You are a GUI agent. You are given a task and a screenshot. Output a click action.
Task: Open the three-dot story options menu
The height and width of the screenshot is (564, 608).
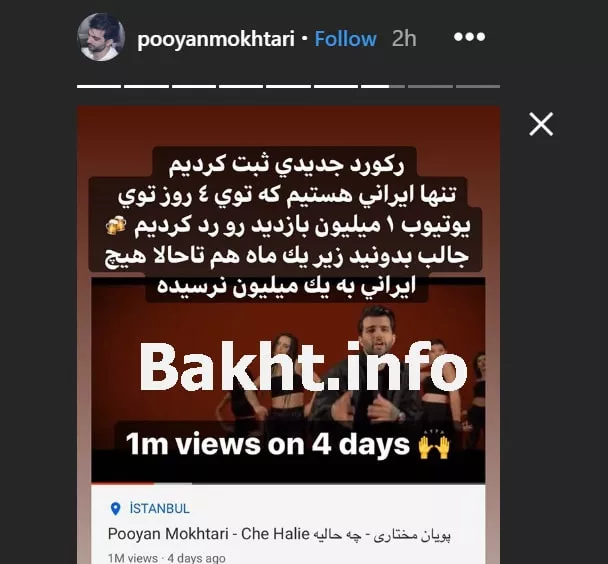pyautogui.click(x=469, y=37)
